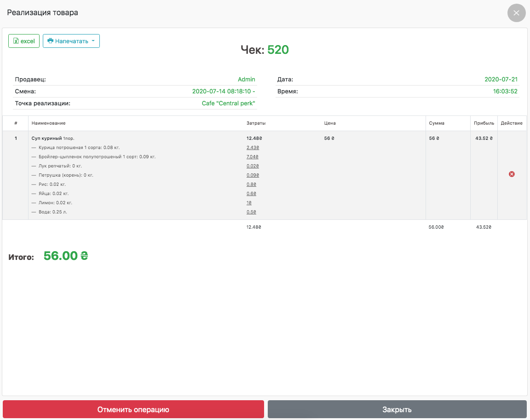This screenshot has height=420, width=530.
Task: Click the 0.02₴ cost of Лук репчатый
Action: pyautogui.click(x=253, y=166)
